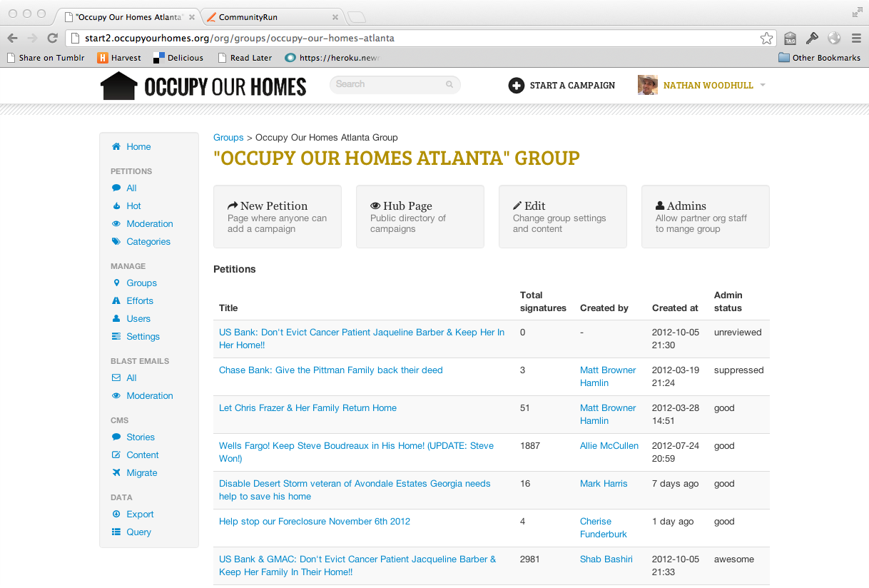869x588 pixels.
Task: Open the Other Bookmarks folder
Action: pyautogui.click(x=819, y=58)
